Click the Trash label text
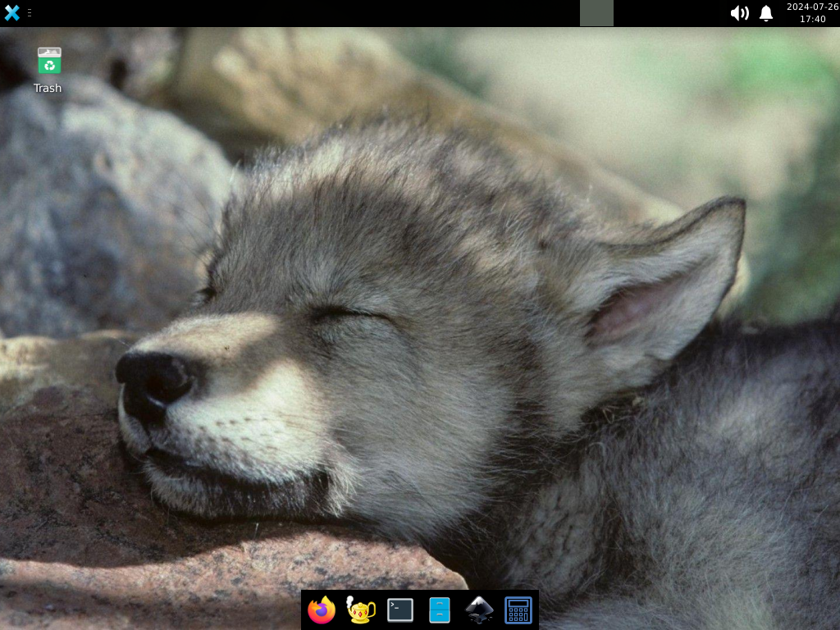 pos(48,88)
